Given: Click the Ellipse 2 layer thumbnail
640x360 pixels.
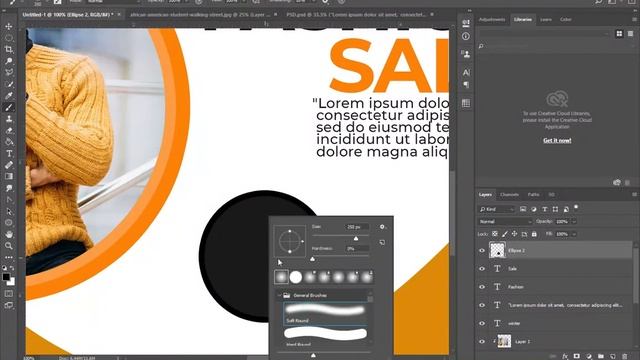Looking at the screenshot, I should click(497, 250).
